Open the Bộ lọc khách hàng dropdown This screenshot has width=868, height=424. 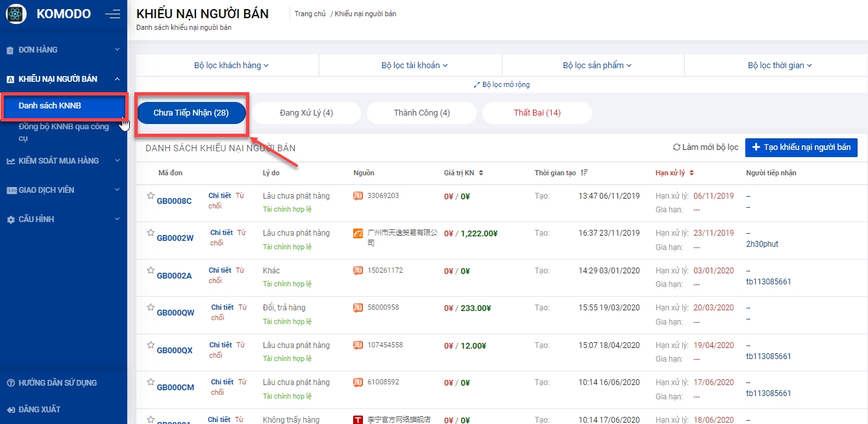pyautogui.click(x=231, y=65)
